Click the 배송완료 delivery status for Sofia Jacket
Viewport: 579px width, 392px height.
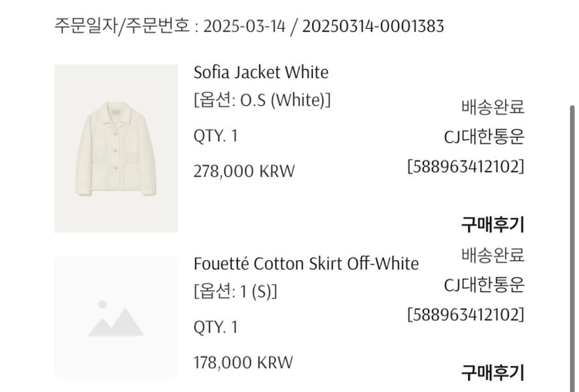click(x=492, y=108)
